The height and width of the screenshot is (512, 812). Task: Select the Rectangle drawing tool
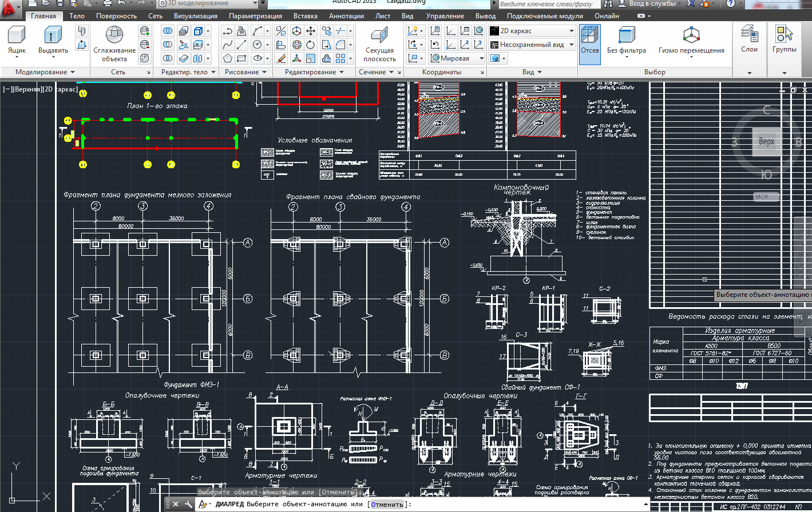[241, 58]
